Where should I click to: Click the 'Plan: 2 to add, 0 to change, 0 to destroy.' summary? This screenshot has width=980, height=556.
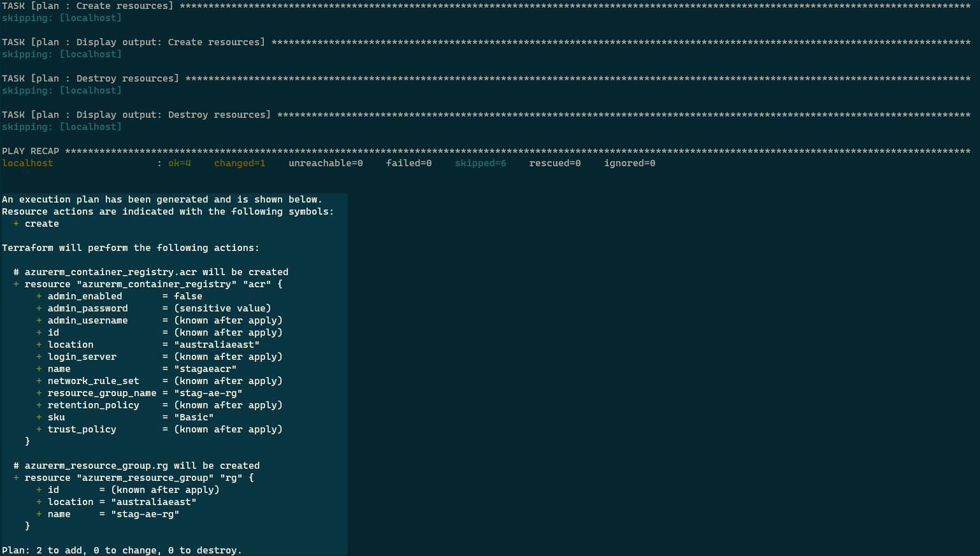tap(122, 550)
